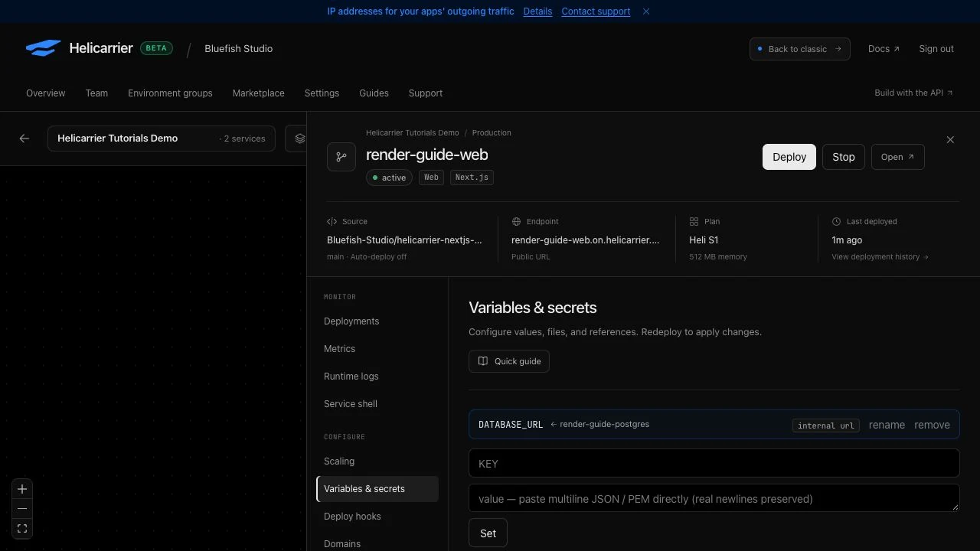Close the render-guide-web panel
This screenshot has height=551, width=980.
tap(950, 140)
